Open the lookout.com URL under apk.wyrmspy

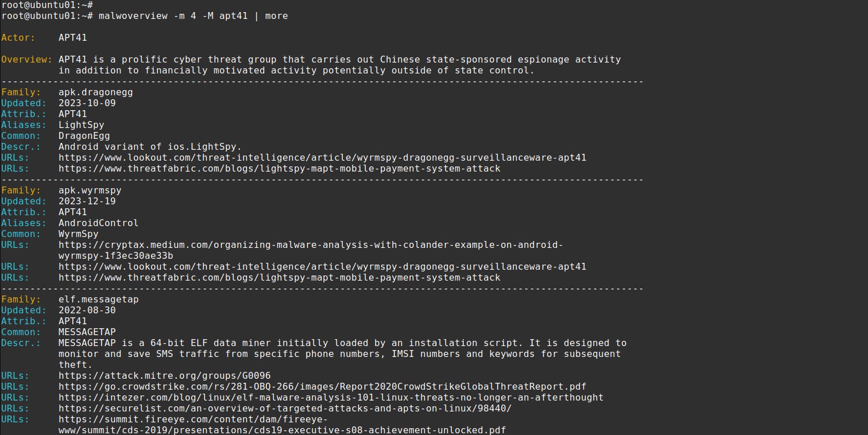pos(322,267)
